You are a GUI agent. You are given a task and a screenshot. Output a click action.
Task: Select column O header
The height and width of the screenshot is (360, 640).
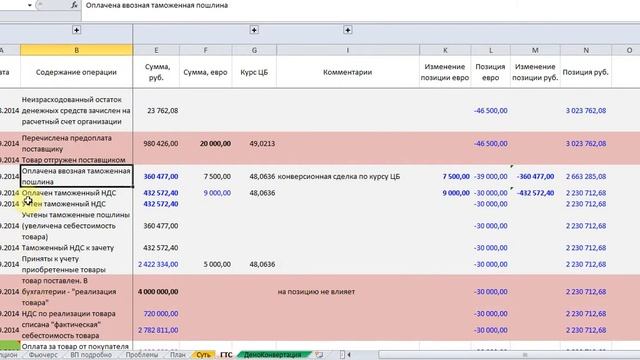point(629,50)
